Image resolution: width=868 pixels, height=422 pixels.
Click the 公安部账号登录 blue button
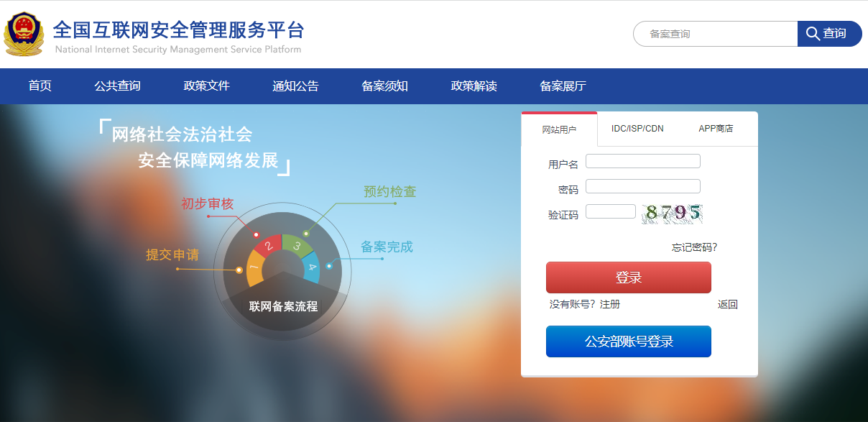click(x=628, y=341)
